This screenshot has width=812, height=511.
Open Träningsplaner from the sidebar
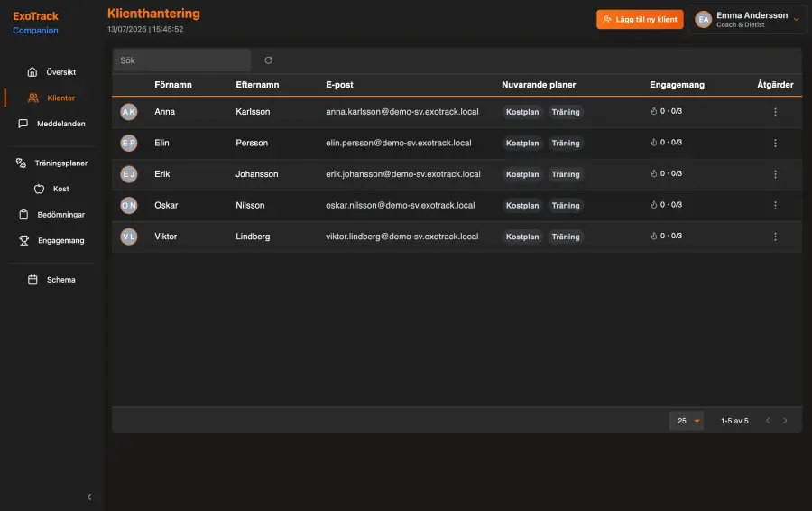(51, 163)
